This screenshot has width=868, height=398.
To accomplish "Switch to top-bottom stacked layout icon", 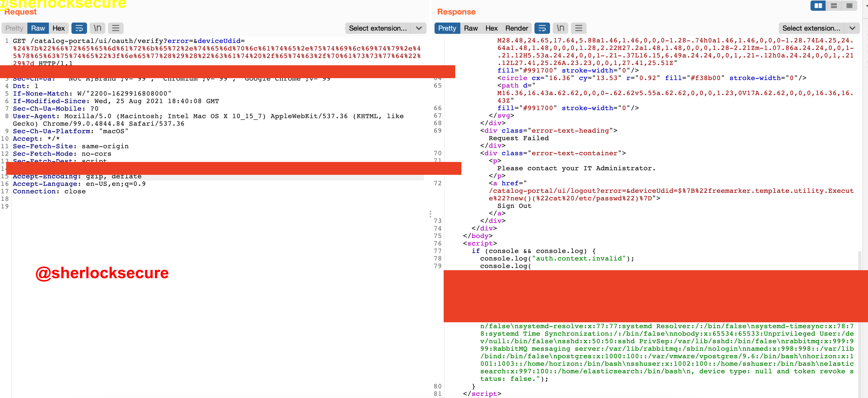I will 834,6.
